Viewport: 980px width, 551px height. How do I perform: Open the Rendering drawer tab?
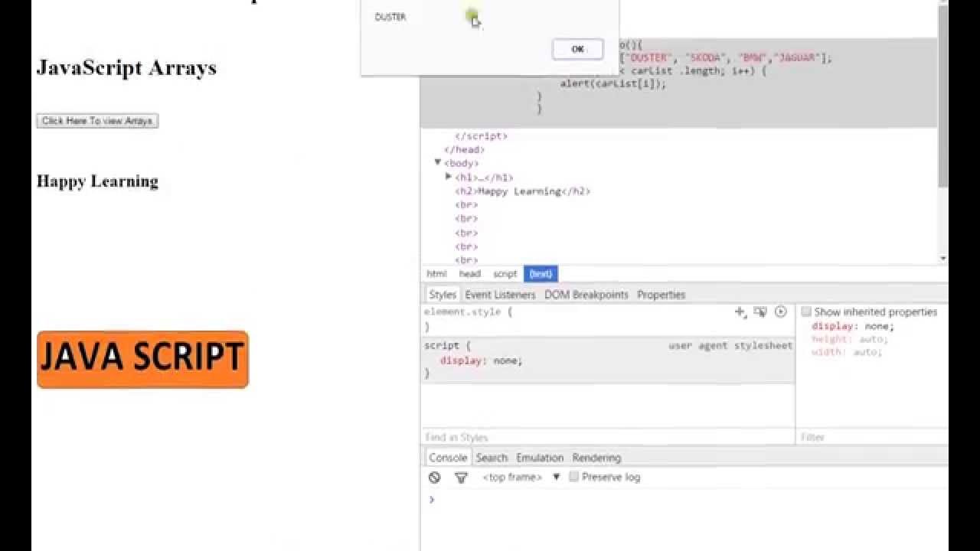pyautogui.click(x=596, y=458)
